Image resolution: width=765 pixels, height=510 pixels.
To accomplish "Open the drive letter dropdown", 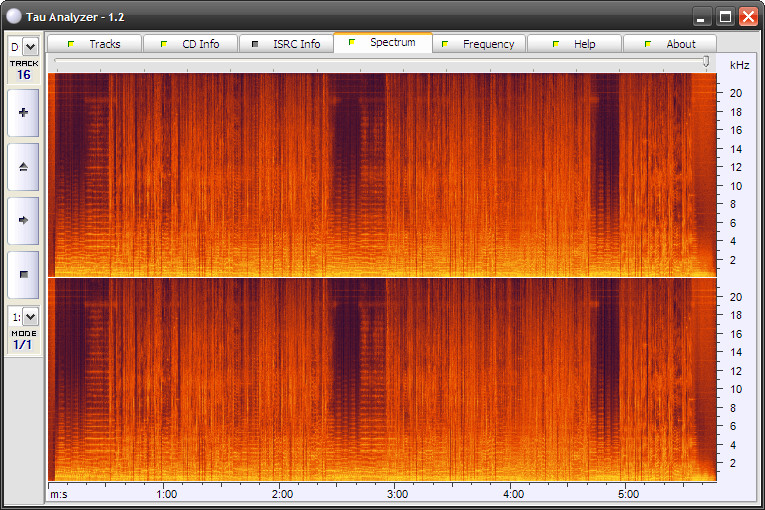I will (29, 47).
